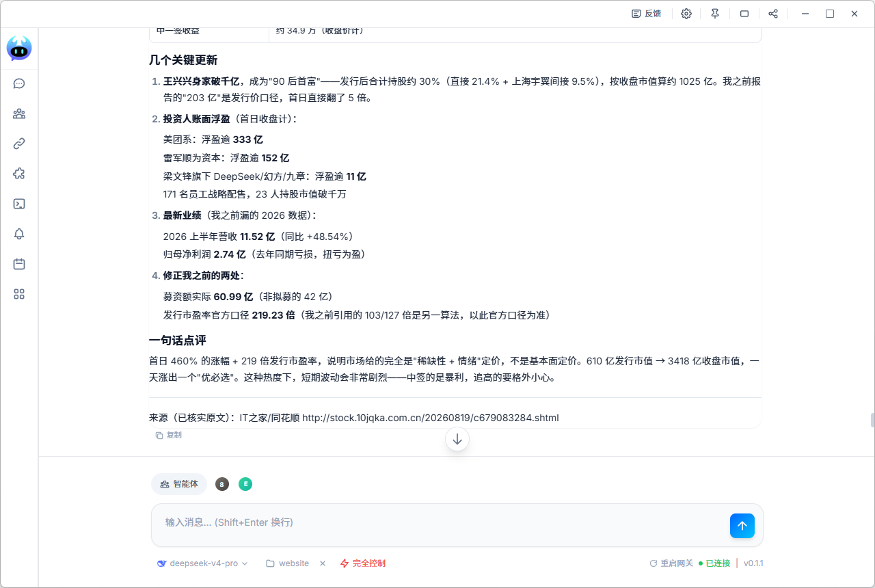Screen dimensions: 875x588
Task: Click 王兴兴身家破千亿 bold text
Action: 202,81
